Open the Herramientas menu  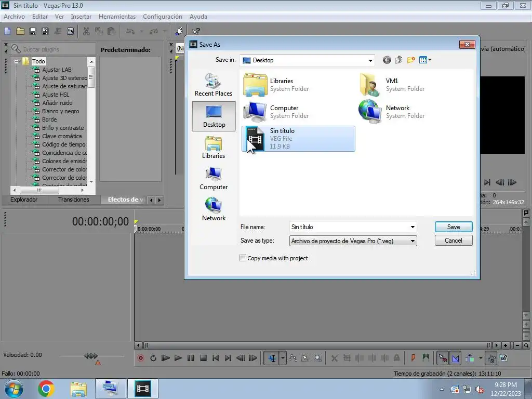117,17
